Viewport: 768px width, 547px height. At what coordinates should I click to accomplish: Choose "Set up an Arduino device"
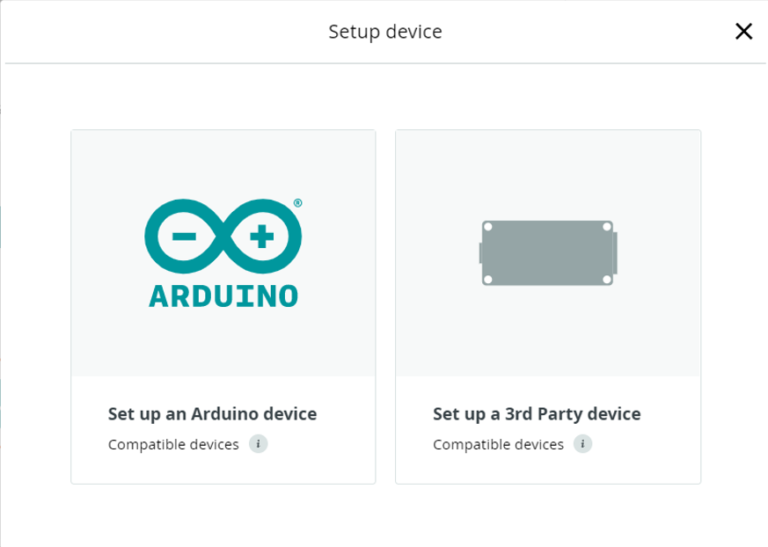[212, 414]
